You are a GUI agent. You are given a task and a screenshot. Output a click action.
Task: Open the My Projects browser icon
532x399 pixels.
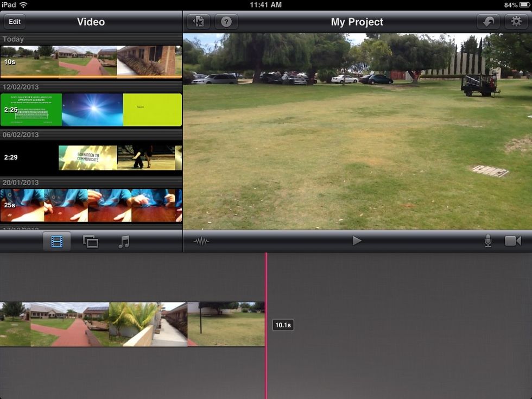[x=198, y=22]
